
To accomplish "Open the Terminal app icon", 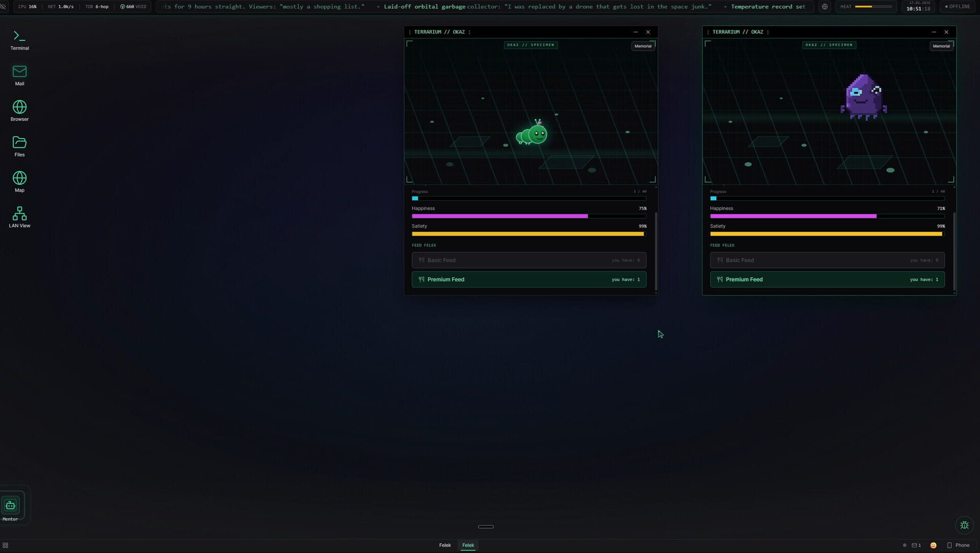I will [x=19, y=40].
